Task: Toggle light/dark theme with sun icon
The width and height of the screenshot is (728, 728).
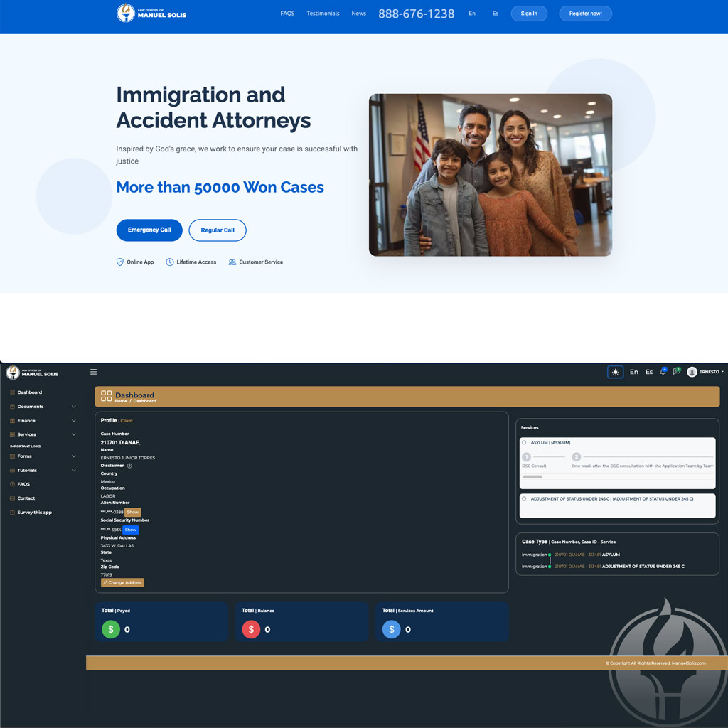Action: pos(614,371)
